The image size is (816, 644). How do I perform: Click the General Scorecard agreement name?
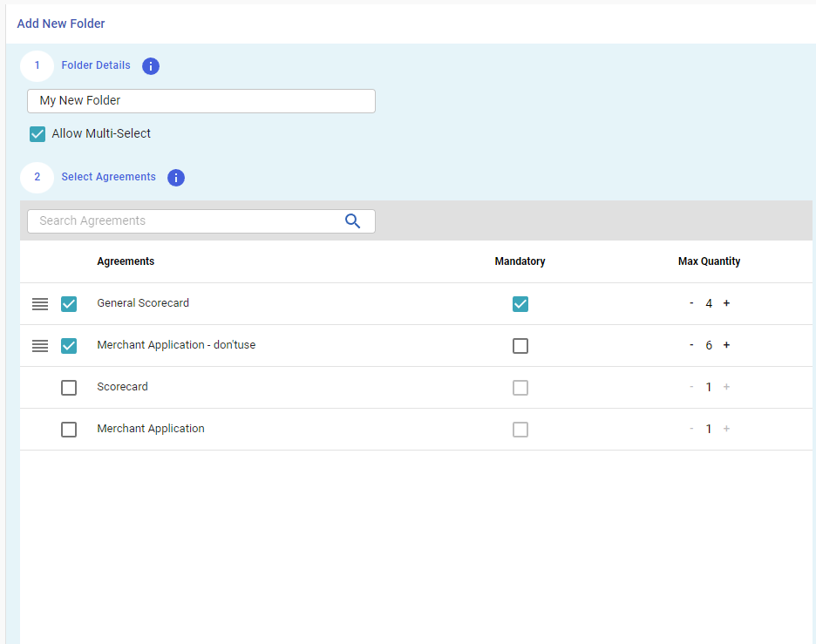[x=143, y=302]
